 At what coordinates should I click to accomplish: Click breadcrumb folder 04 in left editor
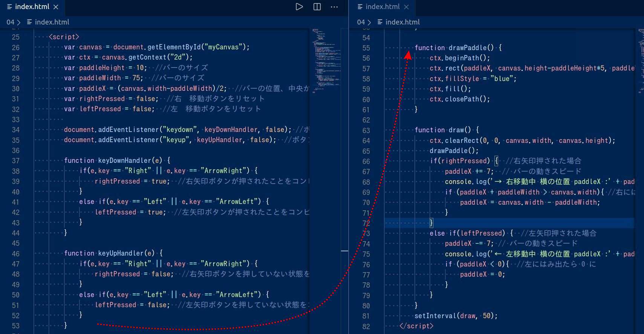point(10,22)
